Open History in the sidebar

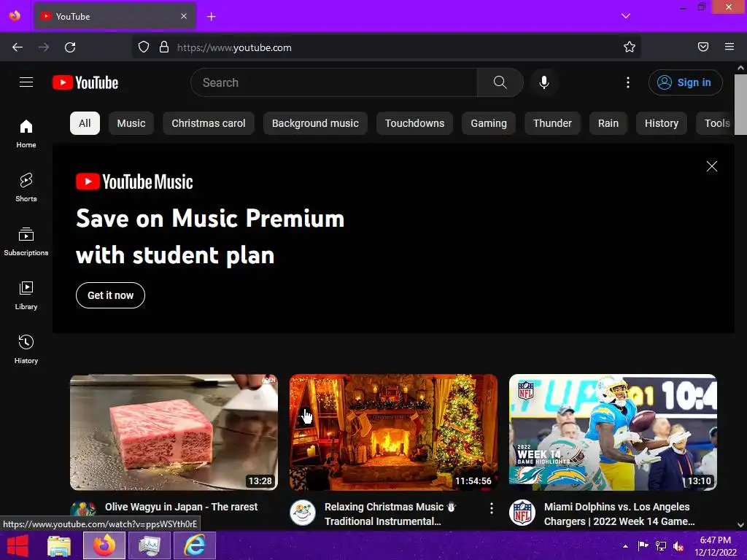[x=26, y=349]
